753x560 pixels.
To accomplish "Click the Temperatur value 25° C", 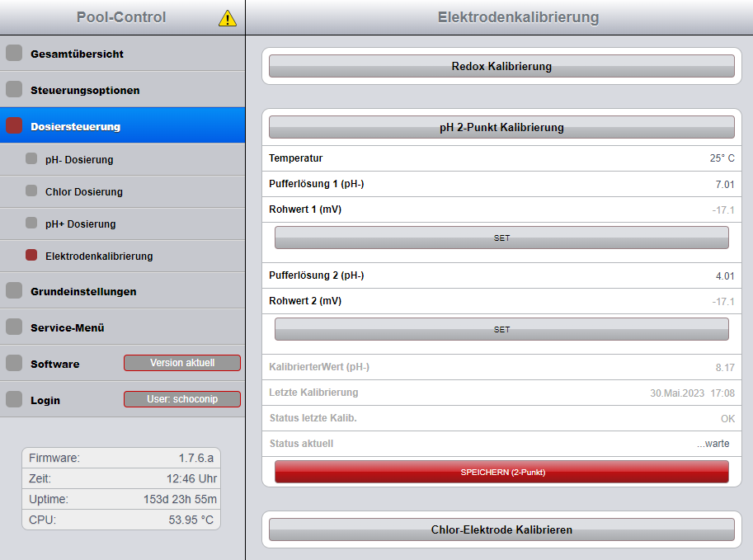I will pyautogui.click(x=722, y=158).
